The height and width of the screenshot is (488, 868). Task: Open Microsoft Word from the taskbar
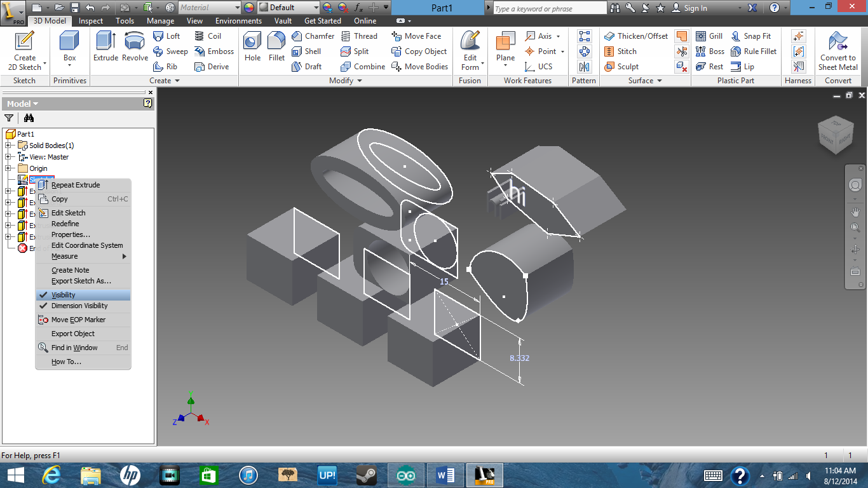[x=445, y=475]
